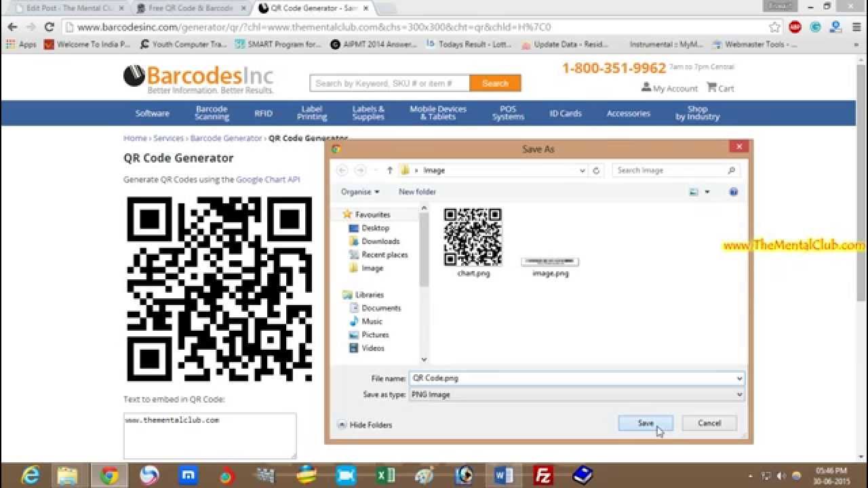Bookmark this page with the star icon
This screenshot has height=488, width=868.
click(775, 28)
